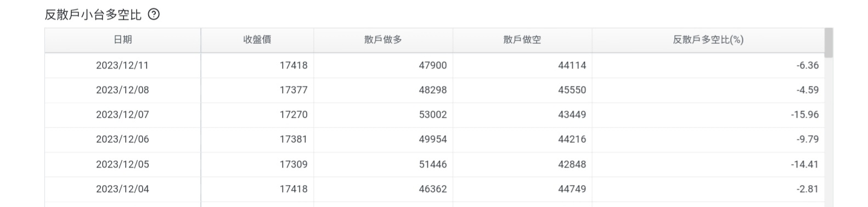Click the 53002 retail long value
The image size is (868, 207).
pos(433,114)
